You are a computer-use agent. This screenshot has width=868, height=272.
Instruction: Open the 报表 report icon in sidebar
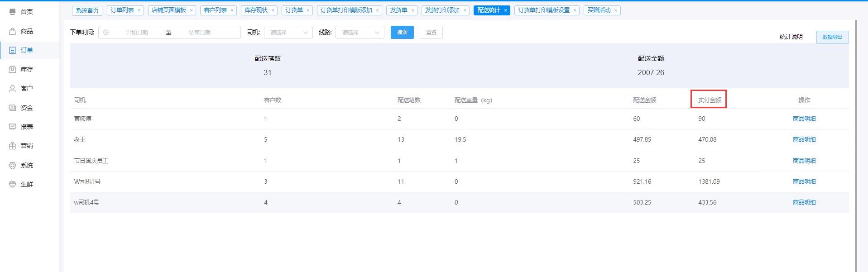(x=13, y=127)
